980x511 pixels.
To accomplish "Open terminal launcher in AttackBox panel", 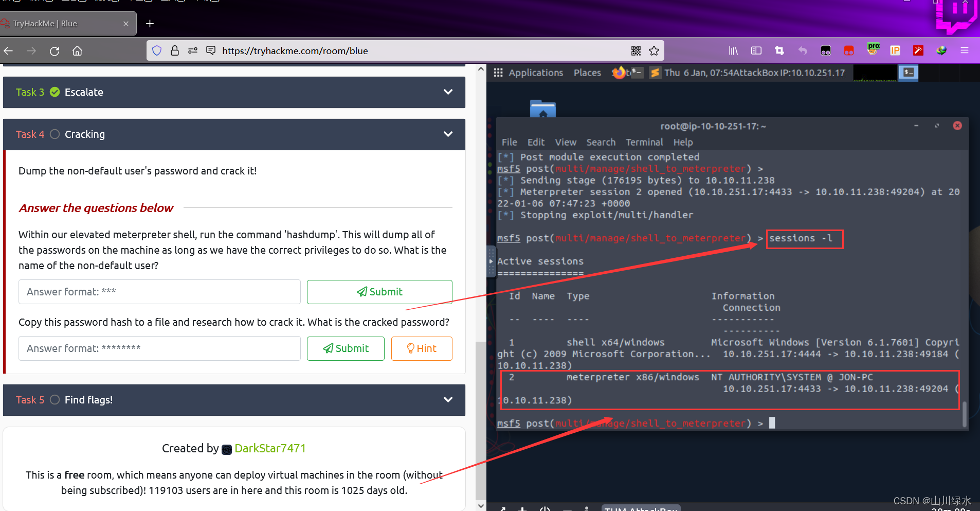I will [x=637, y=73].
